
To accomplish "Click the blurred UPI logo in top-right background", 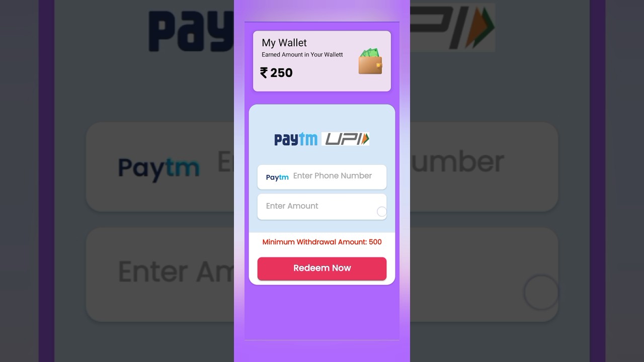I will 453,28.
